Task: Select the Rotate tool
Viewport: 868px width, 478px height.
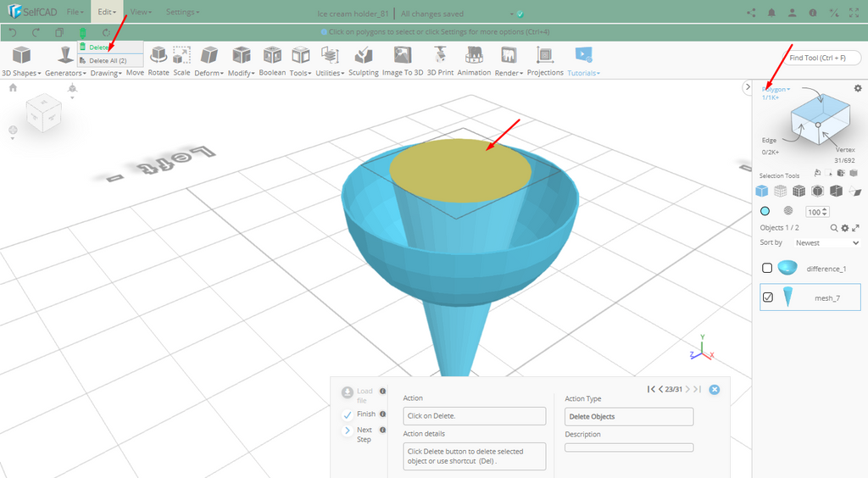Action: click(x=159, y=62)
